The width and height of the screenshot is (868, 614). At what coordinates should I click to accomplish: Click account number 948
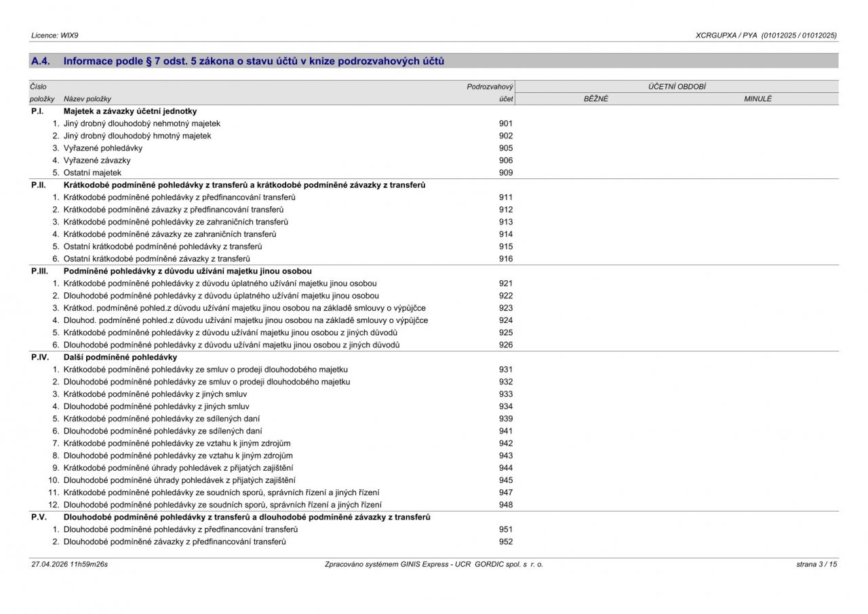(505, 505)
